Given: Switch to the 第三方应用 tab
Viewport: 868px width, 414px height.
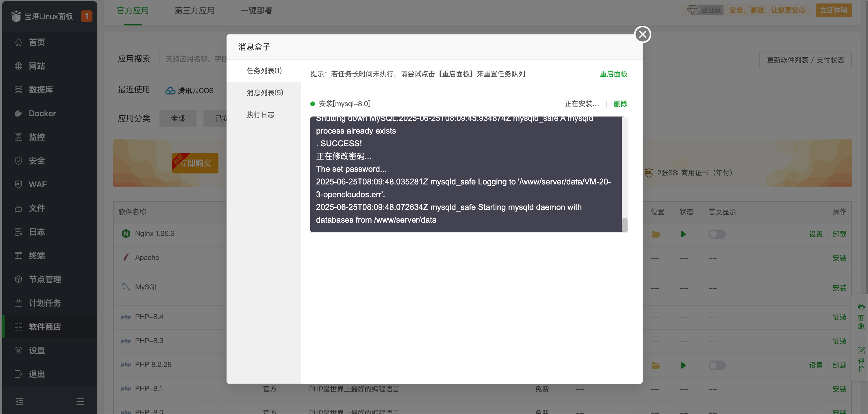Looking at the screenshot, I should [x=195, y=10].
